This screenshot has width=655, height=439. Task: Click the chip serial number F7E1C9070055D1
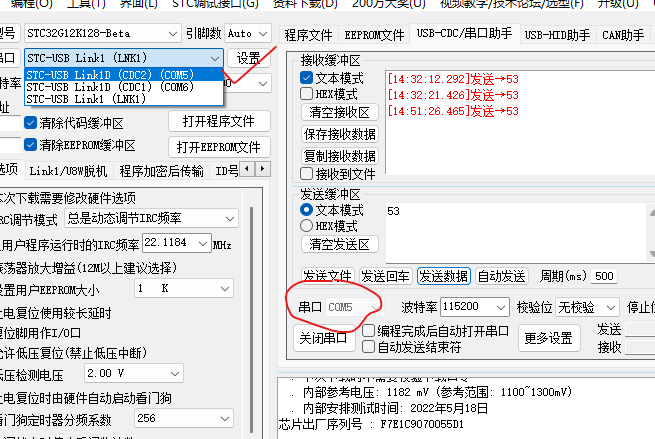click(422, 424)
